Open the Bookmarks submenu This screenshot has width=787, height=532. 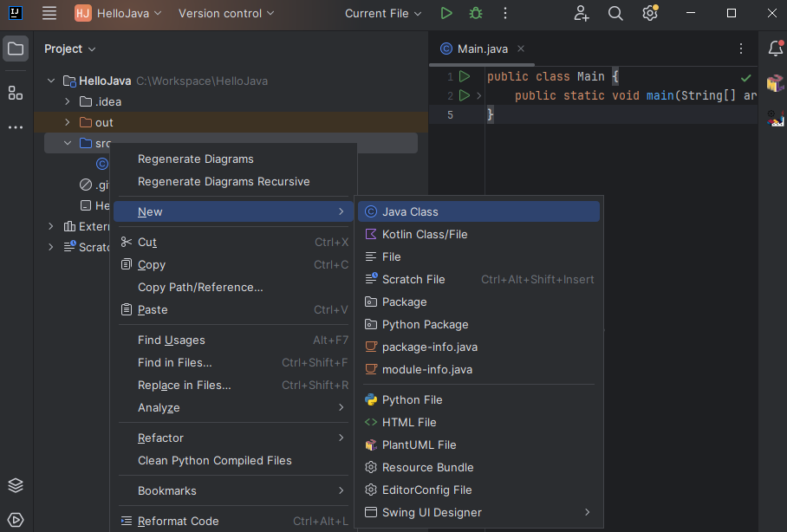233,491
